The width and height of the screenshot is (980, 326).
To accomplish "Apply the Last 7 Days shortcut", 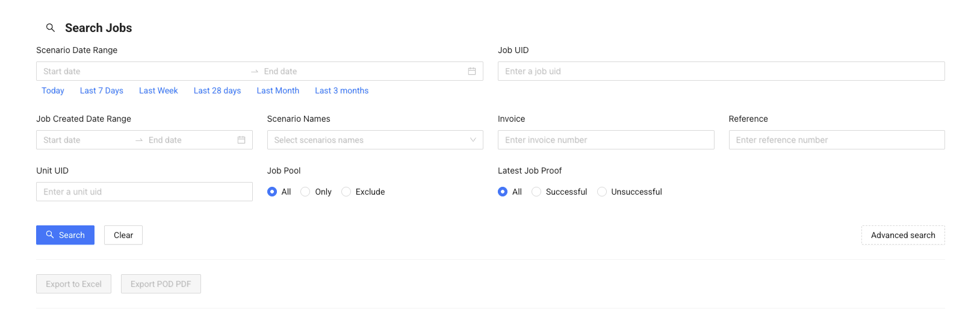I will [x=102, y=90].
